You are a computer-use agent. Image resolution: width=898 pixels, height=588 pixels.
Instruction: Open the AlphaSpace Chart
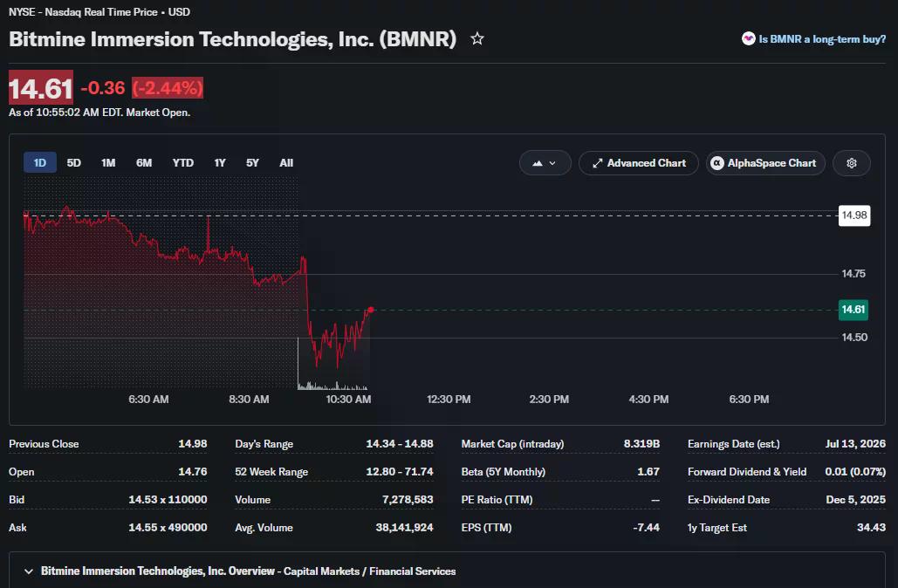point(765,163)
